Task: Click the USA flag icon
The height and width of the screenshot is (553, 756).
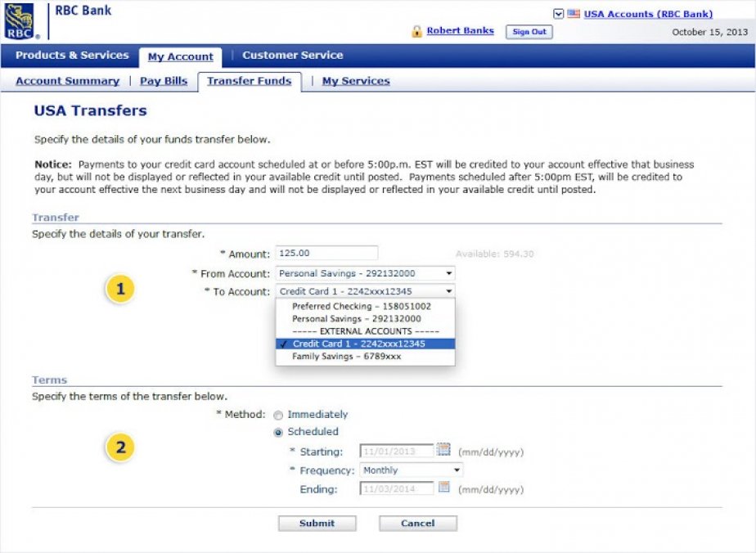Action: tap(574, 14)
